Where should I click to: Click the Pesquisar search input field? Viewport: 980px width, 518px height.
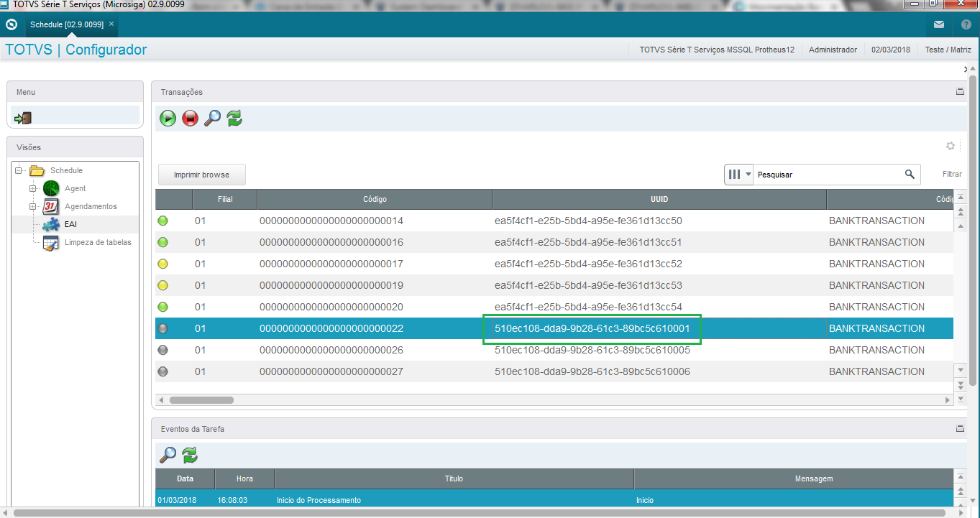coord(827,174)
